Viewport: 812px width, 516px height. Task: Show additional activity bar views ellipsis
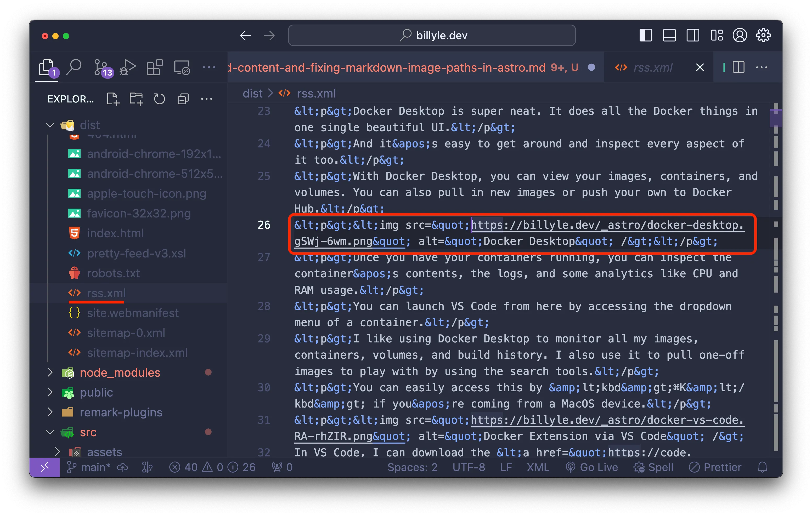point(209,67)
